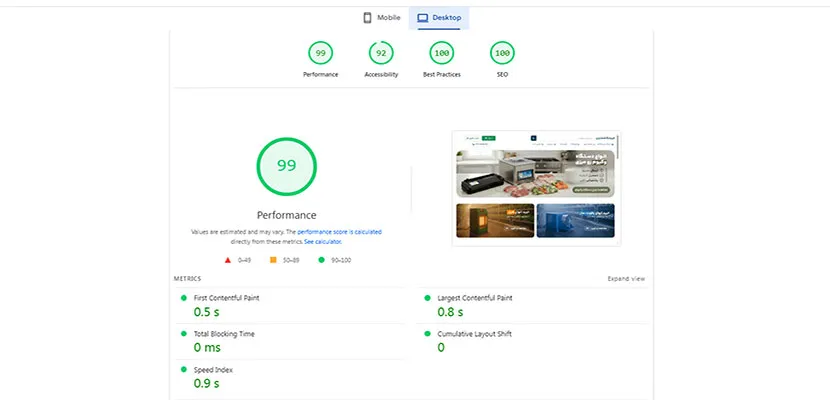Viewport: 830px width, 400px height.
Task: Click the Speed Index metric
Action: (x=216, y=370)
